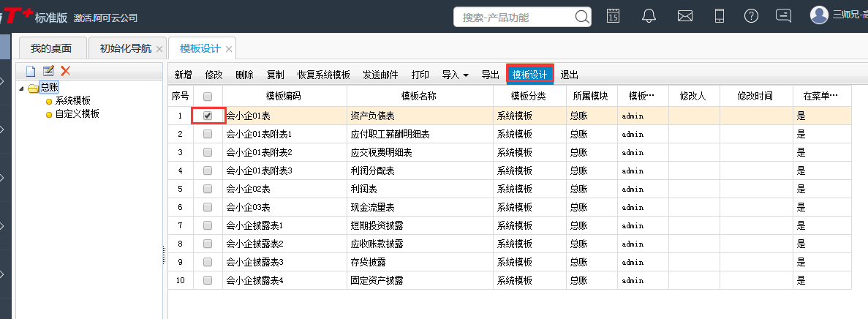868x319 pixels.
Task: Open the 导入 dropdown arrow
Action: coord(466,75)
